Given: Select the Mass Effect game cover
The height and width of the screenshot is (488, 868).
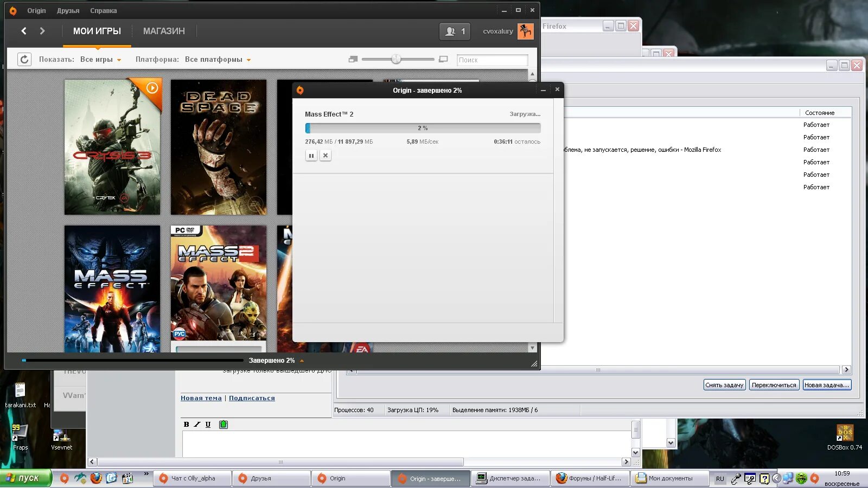Looking at the screenshot, I should tap(112, 289).
